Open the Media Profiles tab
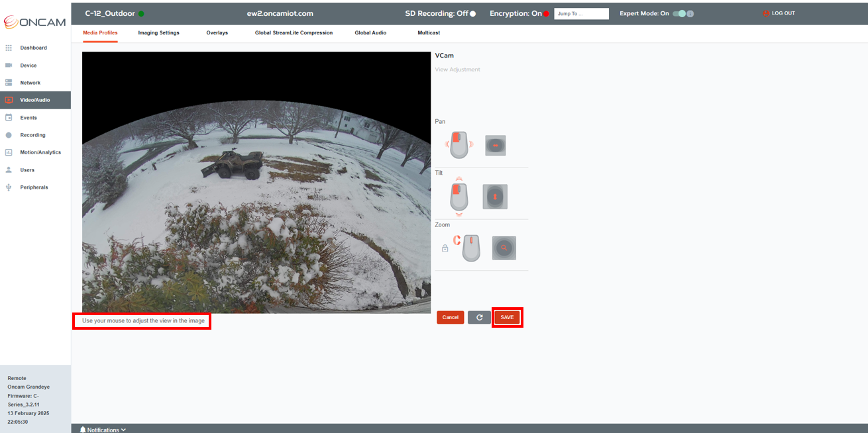 [100, 32]
